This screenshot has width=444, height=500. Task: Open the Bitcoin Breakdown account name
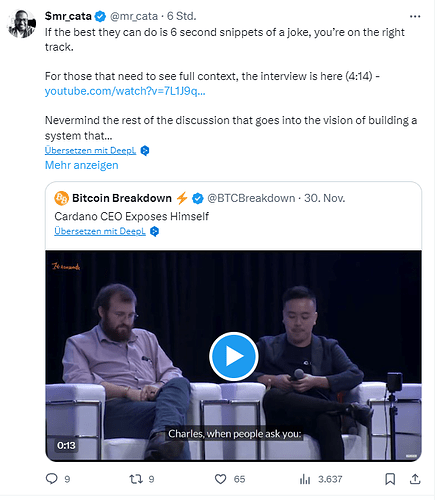point(122,198)
